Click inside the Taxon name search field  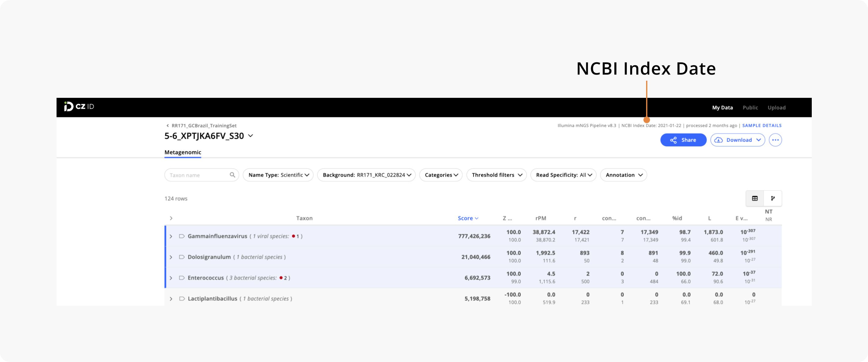tap(195, 175)
